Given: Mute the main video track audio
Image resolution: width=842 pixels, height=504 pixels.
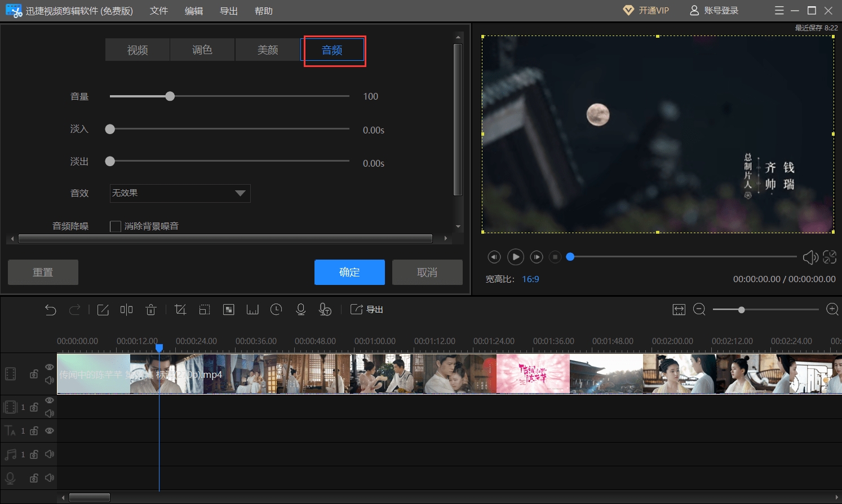Looking at the screenshot, I should coord(50,380).
